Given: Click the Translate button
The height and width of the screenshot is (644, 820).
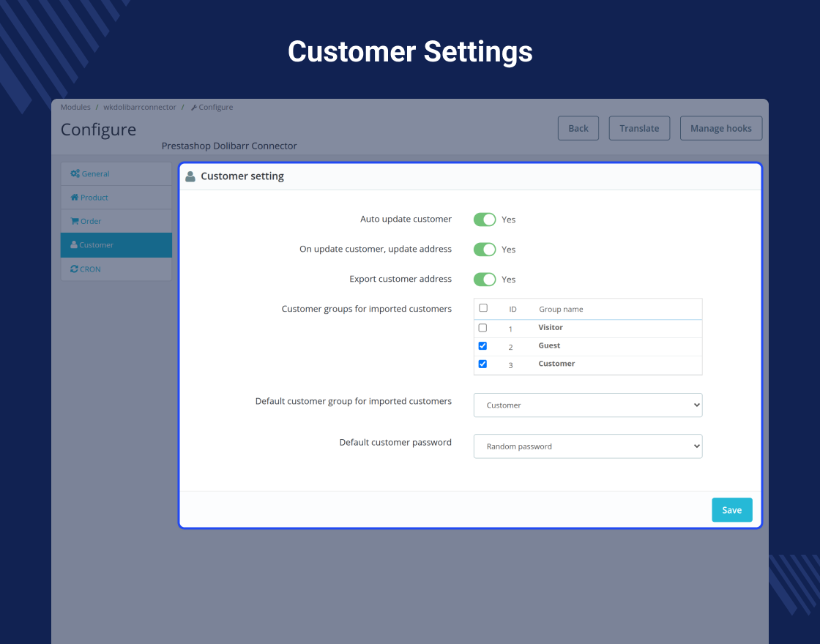Looking at the screenshot, I should [639, 128].
